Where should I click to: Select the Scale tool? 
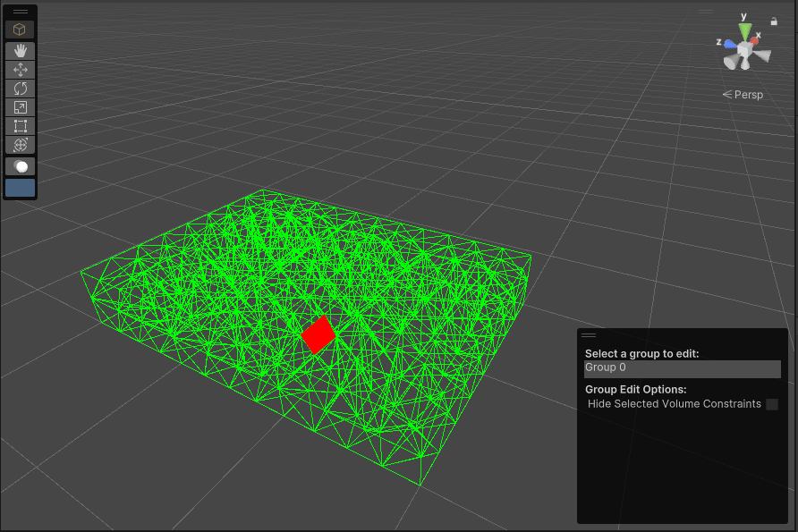(20, 106)
